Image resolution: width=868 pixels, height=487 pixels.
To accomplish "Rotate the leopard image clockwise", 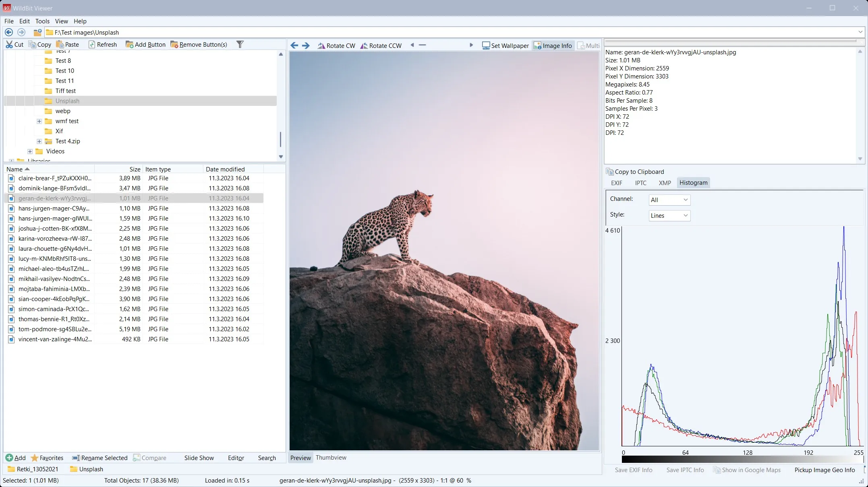I will [x=336, y=45].
